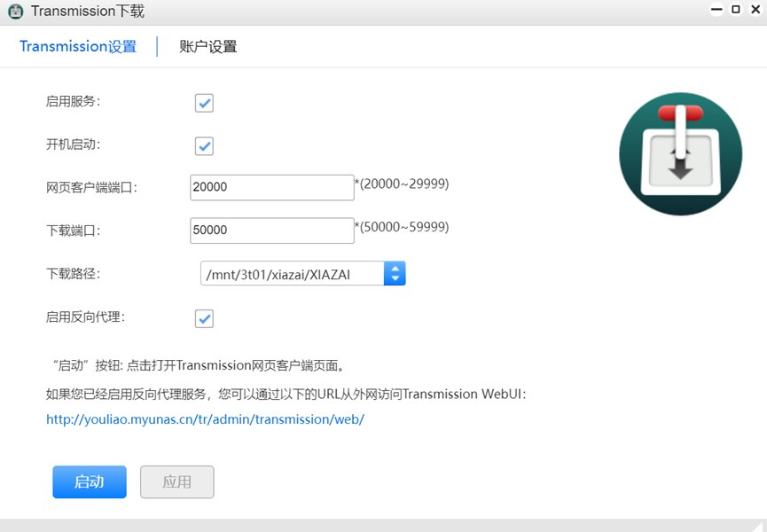This screenshot has height=532, width=767.
Task: Minimize the Transmission下载 window
Action: [x=716, y=10]
